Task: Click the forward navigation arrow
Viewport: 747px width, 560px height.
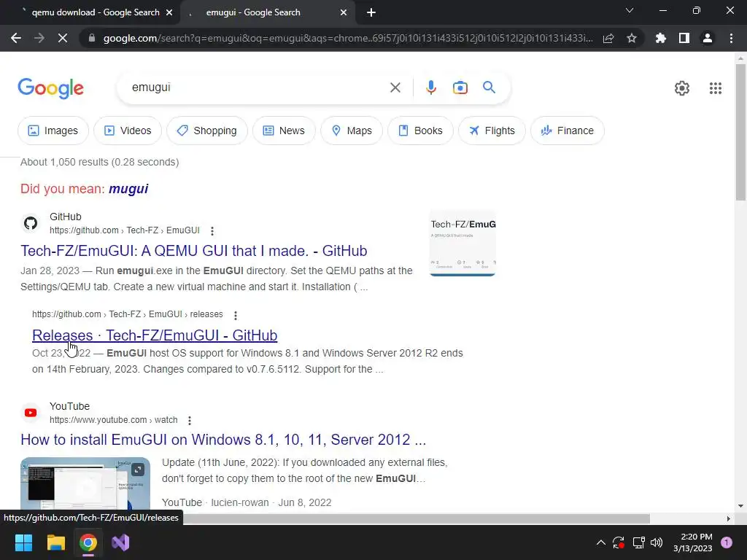Action: point(39,38)
